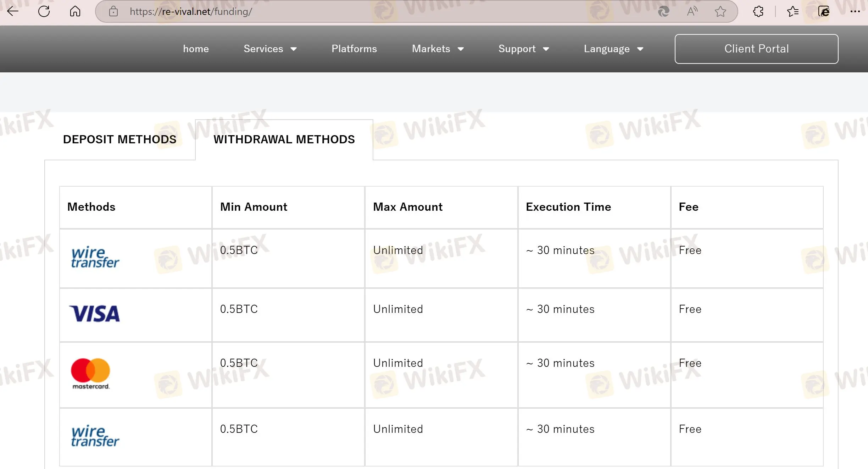868x469 pixels.
Task: Open browser extensions puzzle icon
Action: tap(758, 11)
